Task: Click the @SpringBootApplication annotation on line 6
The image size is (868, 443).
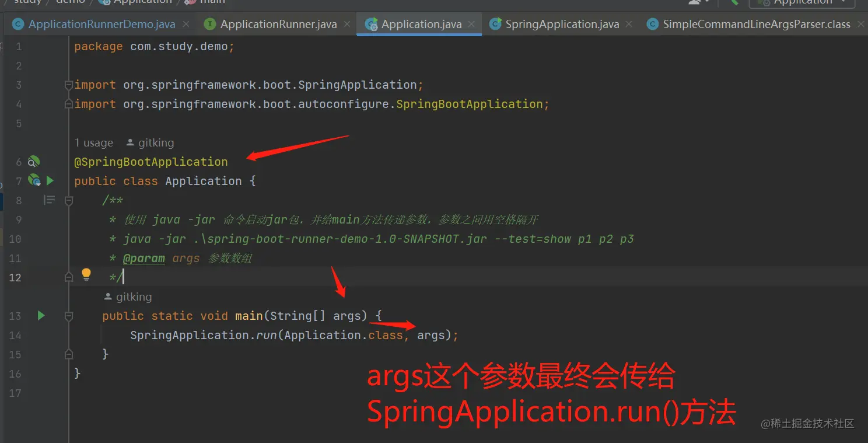Action: (151, 162)
